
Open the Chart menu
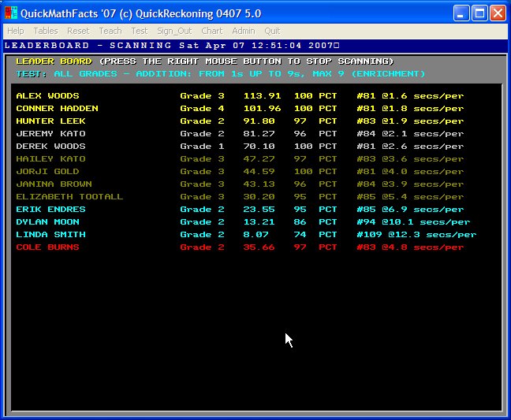(211, 31)
